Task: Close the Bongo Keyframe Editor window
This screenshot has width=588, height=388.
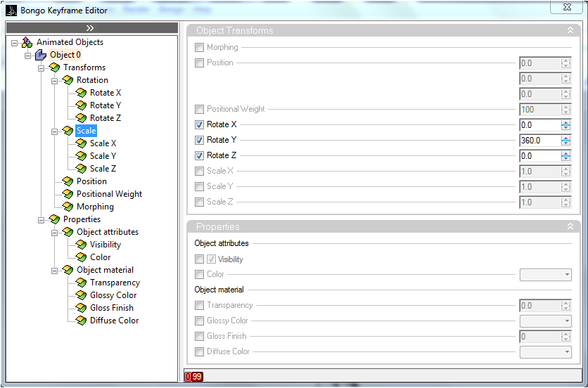Action: coord(567,7)
